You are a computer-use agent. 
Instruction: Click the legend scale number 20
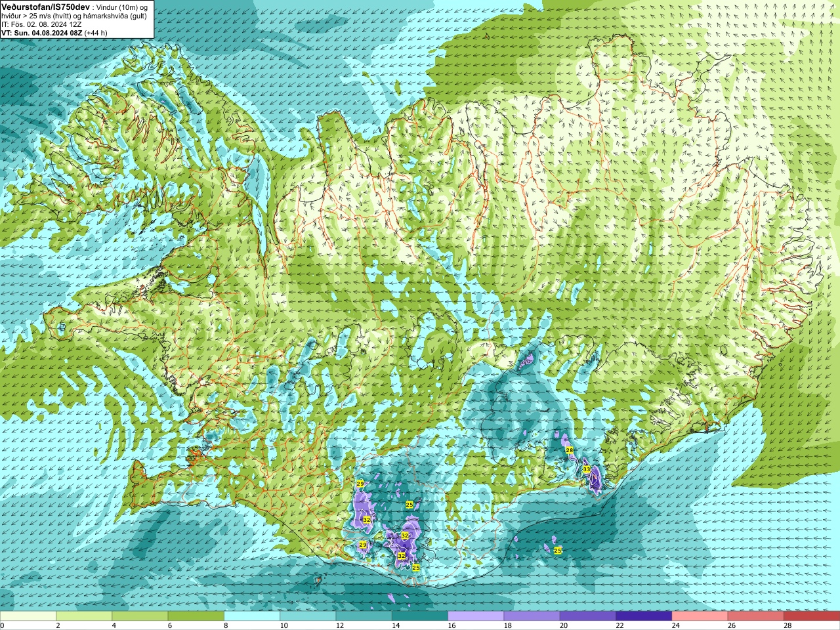click(x=564, y=626)
